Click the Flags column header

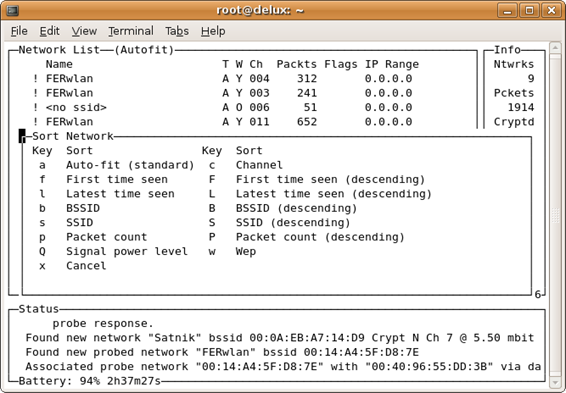(x=340, y=64)
